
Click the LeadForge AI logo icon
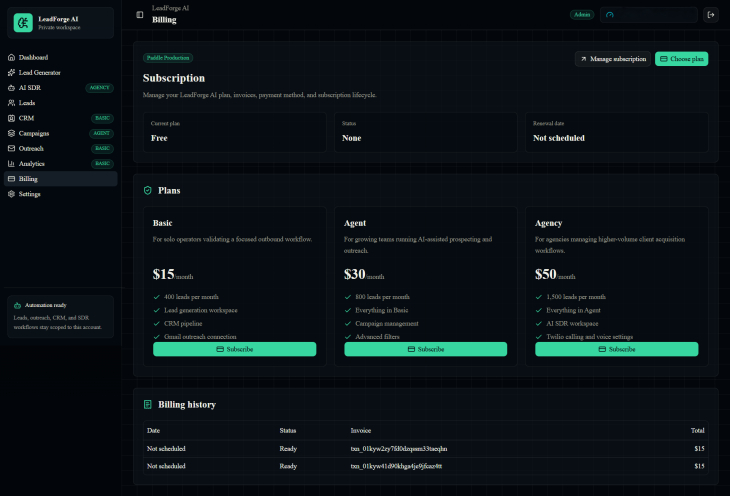point(23,23)
